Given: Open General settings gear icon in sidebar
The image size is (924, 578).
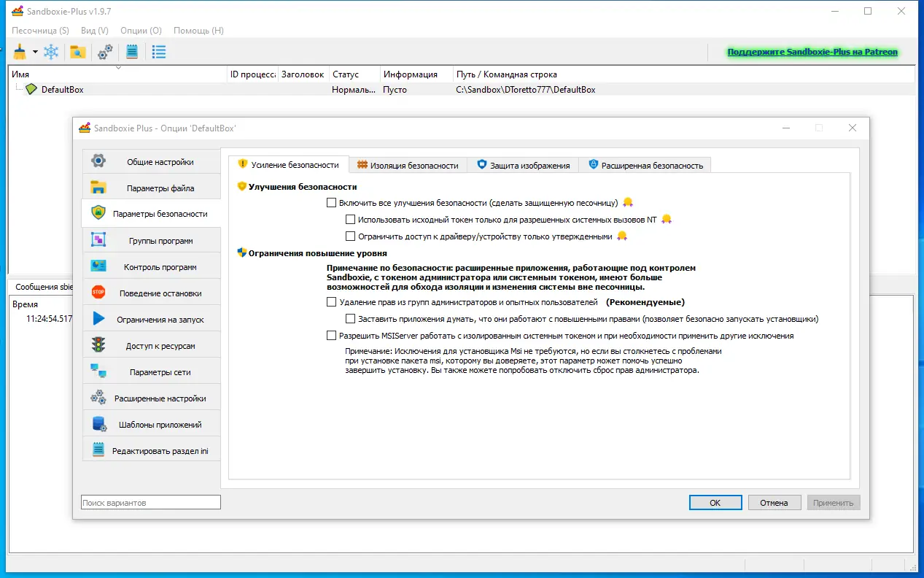Looking at the screenshot, I should pos(98,161).
